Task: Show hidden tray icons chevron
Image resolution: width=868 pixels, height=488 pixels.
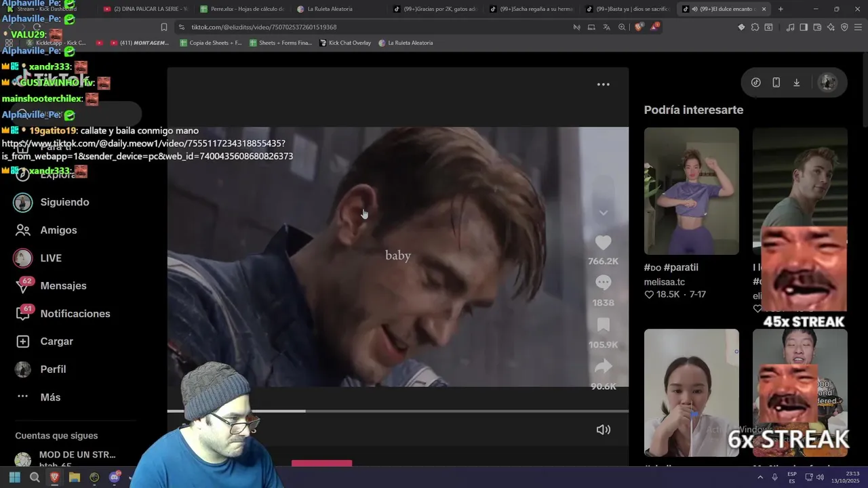Action: (x=760, y=477)
